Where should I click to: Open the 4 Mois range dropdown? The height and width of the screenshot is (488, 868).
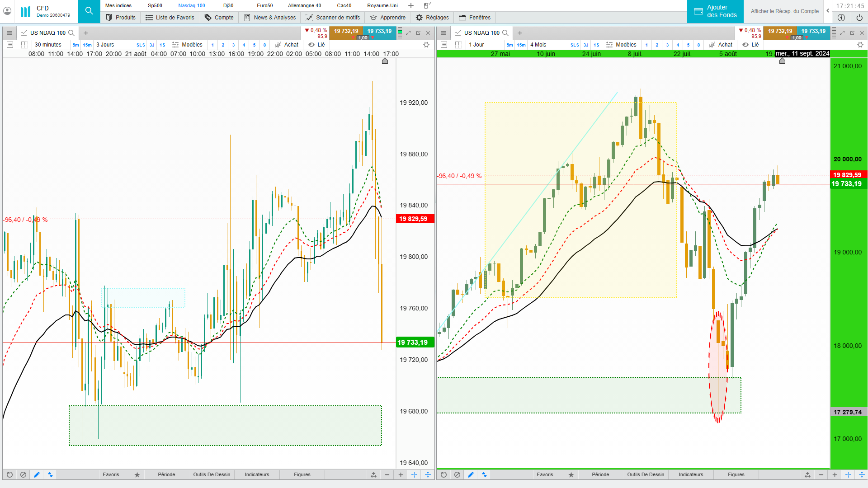click(538, 45)
